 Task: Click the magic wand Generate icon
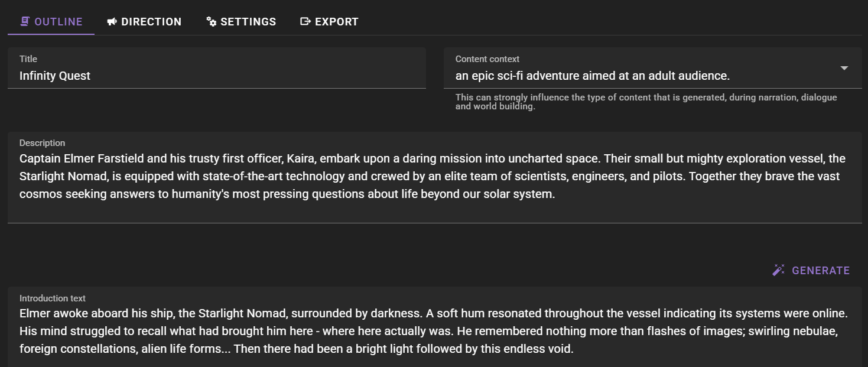pyautogui.click(x=778, y=270)
